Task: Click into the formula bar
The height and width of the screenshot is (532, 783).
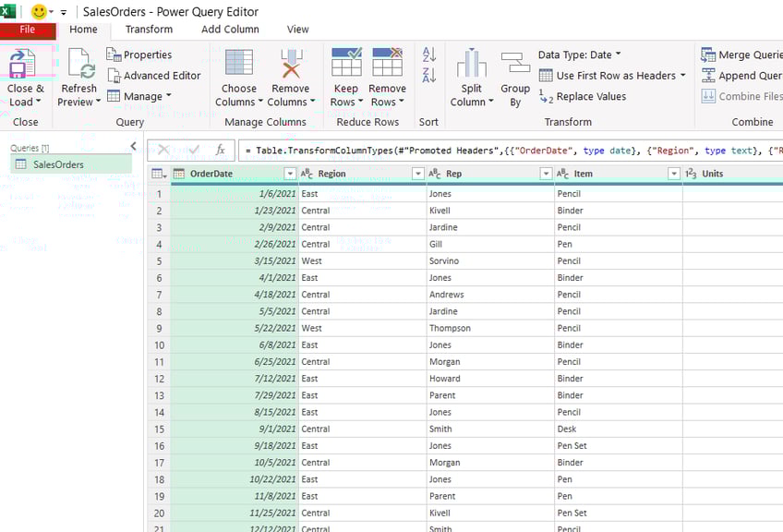Action: [511, 151]
